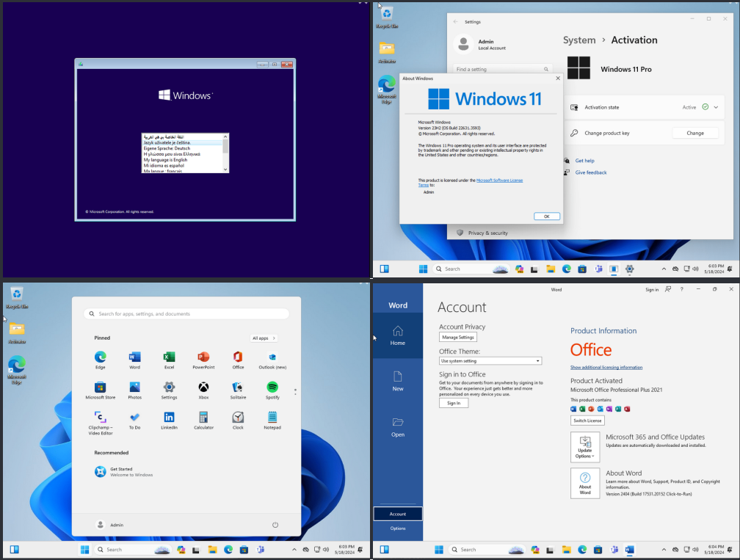Click the Start menu power icon
The image size is (740, 560).
(x=275, y=525)
